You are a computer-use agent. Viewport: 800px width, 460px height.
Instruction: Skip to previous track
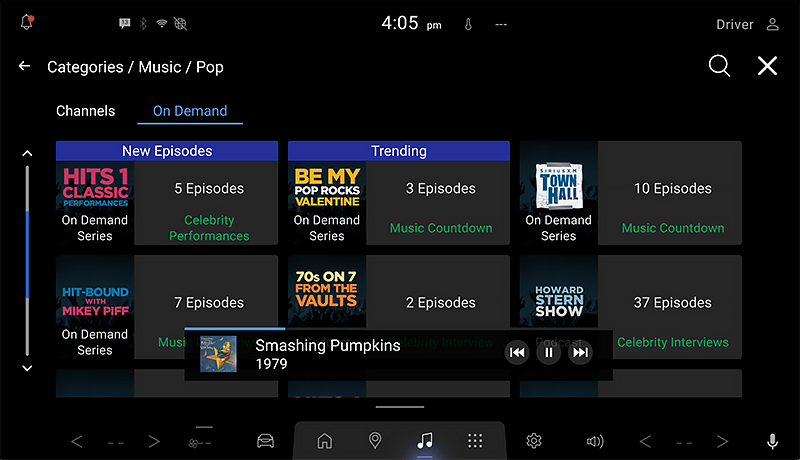[517, 352]
